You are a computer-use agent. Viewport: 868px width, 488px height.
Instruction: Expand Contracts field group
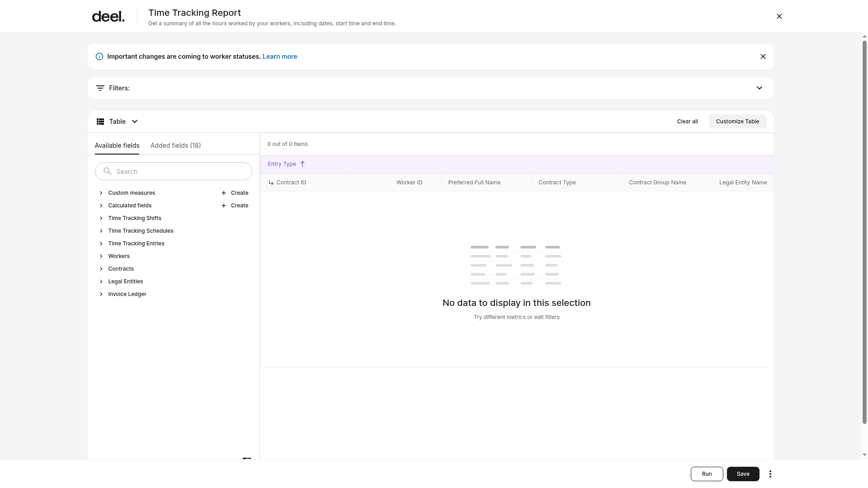tap(101, 269)
